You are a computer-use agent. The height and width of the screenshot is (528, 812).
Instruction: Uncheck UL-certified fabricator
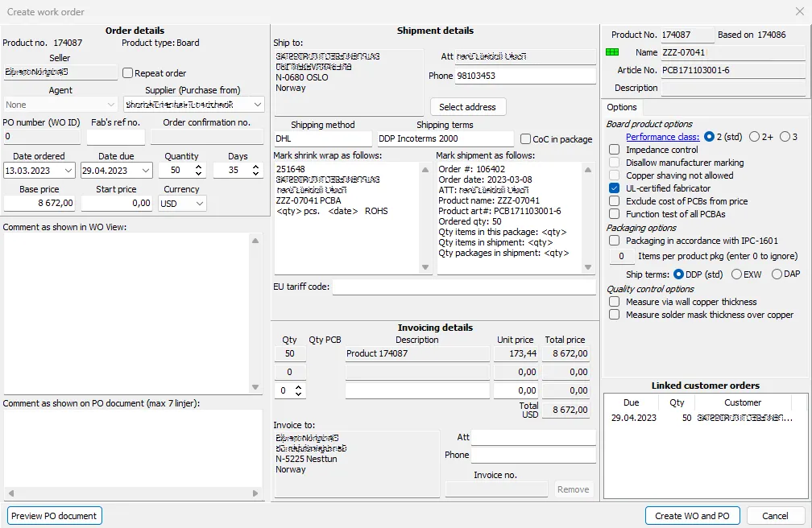615,188
